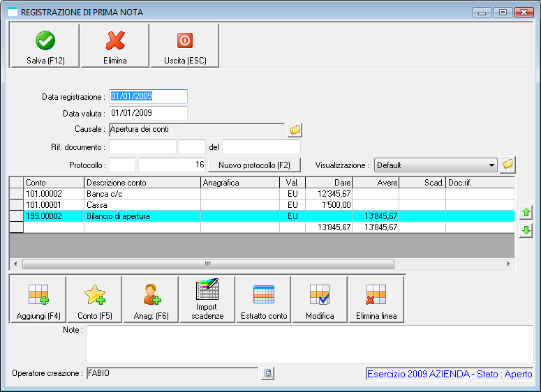Click Aggiungi (F4) add row button
Screen dimensions: 541x392
click(38, 300)
